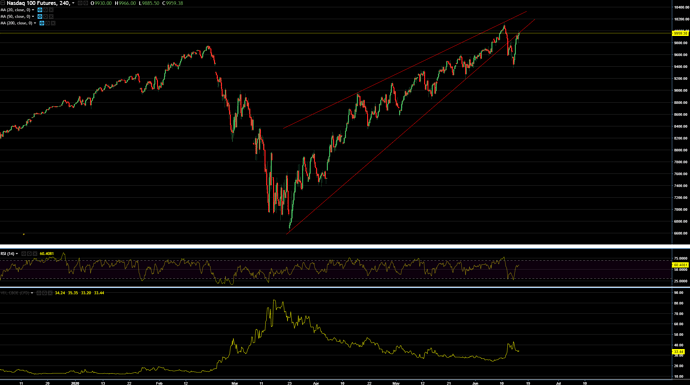Expand the RSI (14) legend dropdown arrow
The width and height of the screenshot is (690, 385).
(x=17, y=253)
